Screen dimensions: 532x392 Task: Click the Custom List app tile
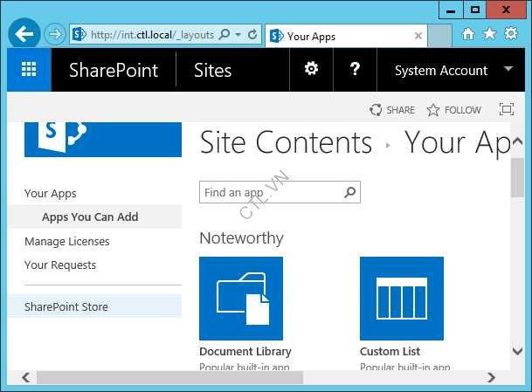click(x=402, y=298)
